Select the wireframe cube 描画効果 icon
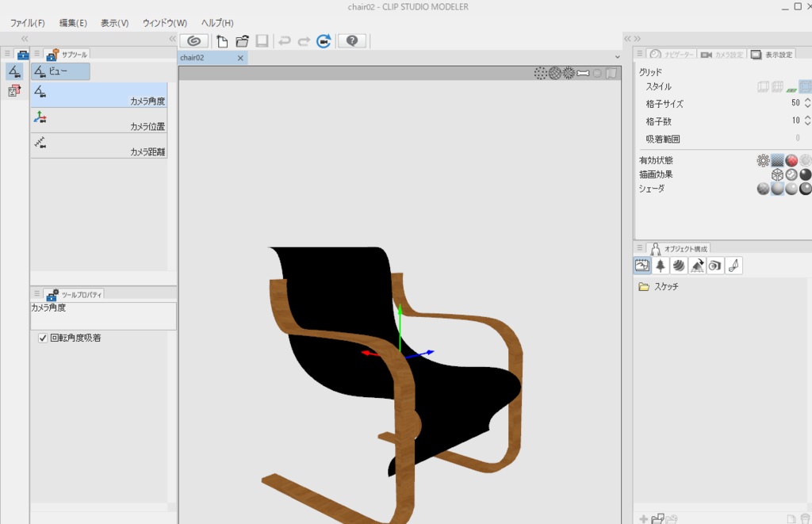This screenshot has width=812, height=524. pyautogui.click(x=777, y=174)
